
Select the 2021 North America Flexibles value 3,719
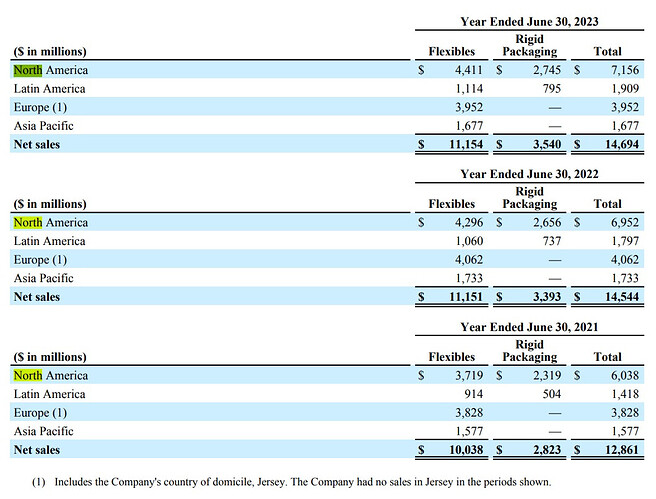(x=469, y=376)
